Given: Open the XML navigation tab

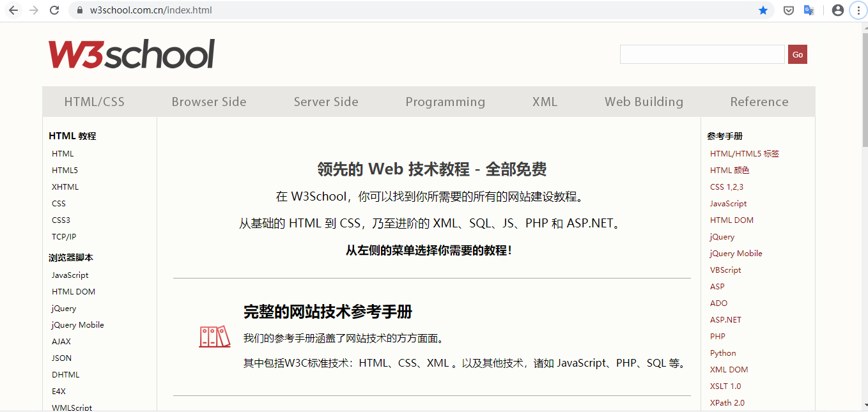Looking at the screenshot, I should pyautogui.click(x=545, y=102).
